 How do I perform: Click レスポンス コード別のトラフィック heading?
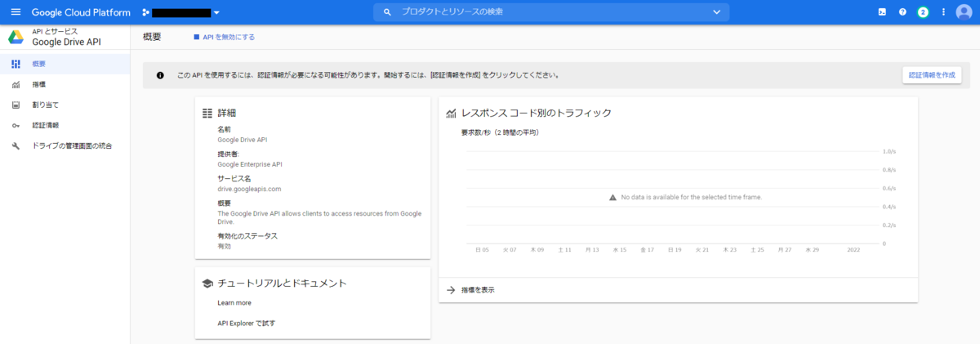click(537, 113)
